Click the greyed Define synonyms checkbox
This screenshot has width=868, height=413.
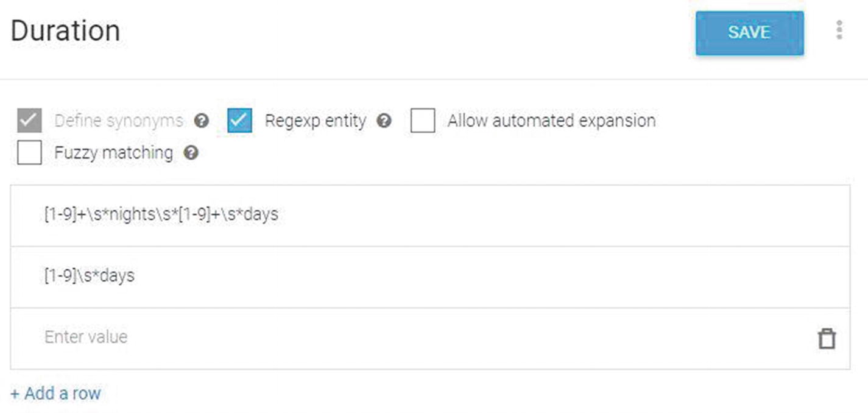point(29,121)
